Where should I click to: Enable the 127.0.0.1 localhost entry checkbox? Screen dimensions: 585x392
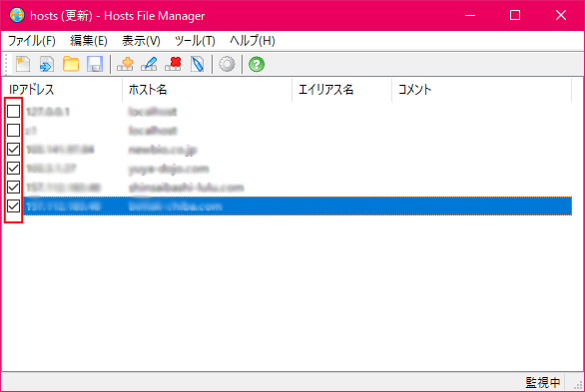(13, 111)
